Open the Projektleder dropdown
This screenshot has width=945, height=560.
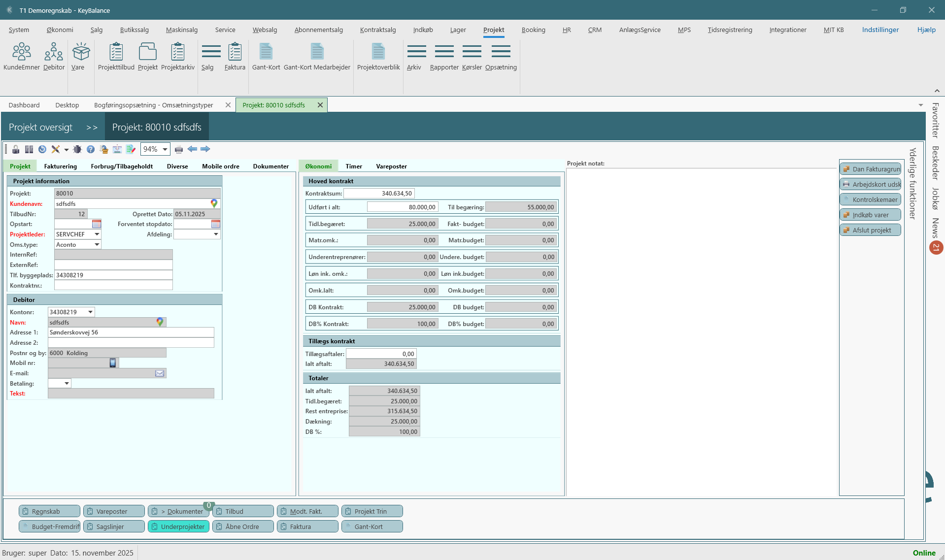tap(97, 234)
